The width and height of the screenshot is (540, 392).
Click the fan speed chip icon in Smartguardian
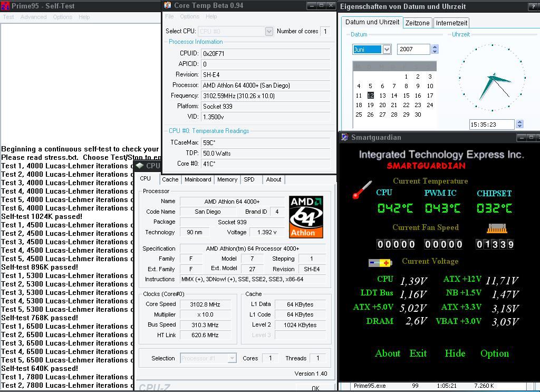tap(497, 228)
